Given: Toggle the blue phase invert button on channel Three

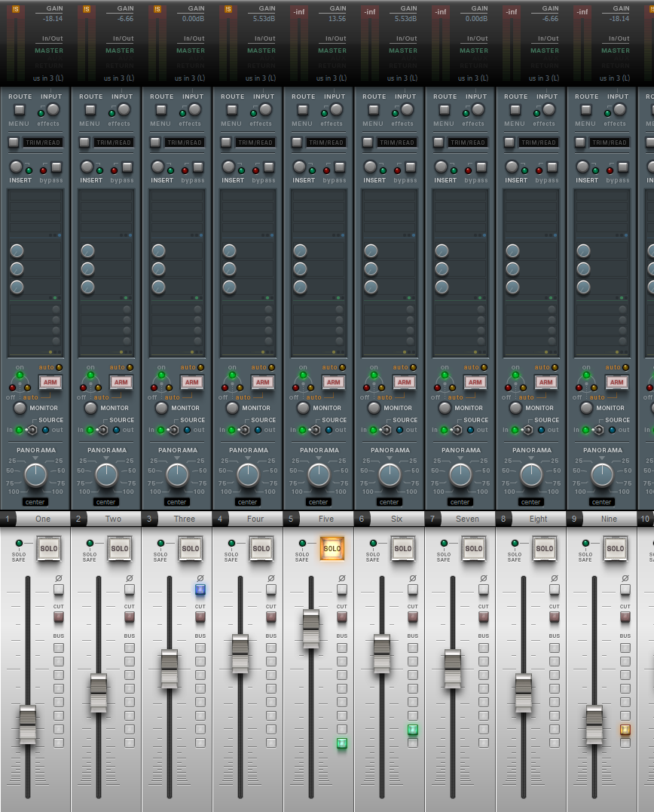Looking at the screenshot, I should click(200, 590).
